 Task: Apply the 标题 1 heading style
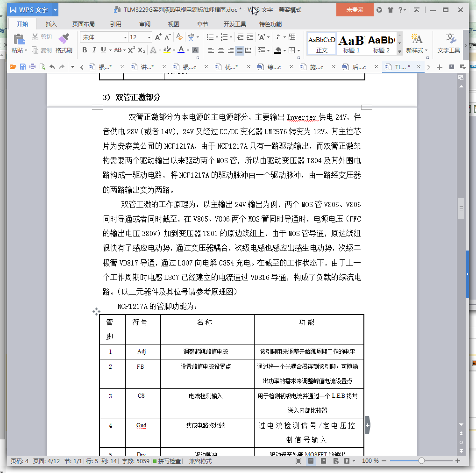[352, 43]
